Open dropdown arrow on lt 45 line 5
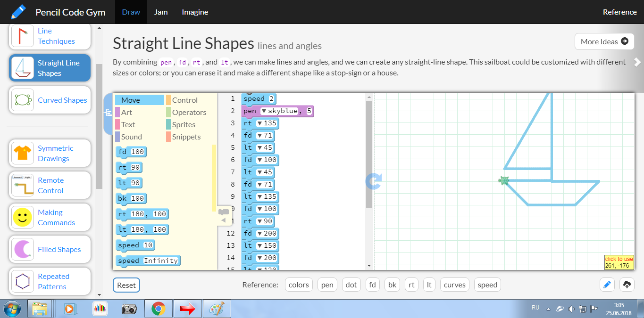Viewport: 644px width, 318px height. click(259, 148)
